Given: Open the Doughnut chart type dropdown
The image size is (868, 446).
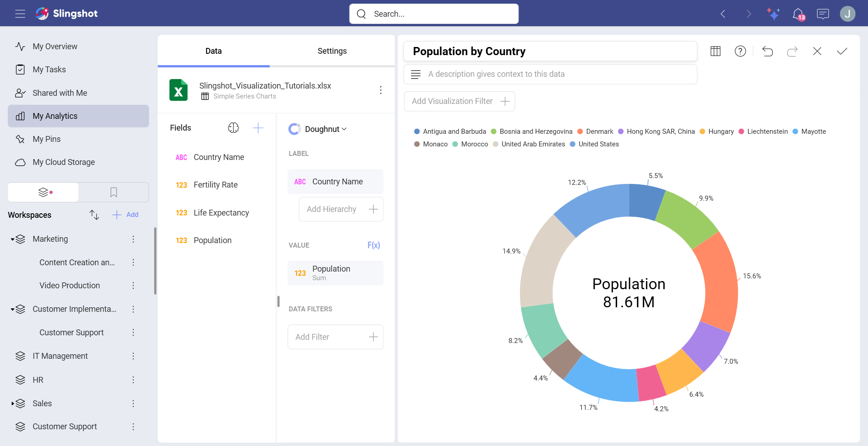Looking at the screenshot, I should (x=318, y=129).
